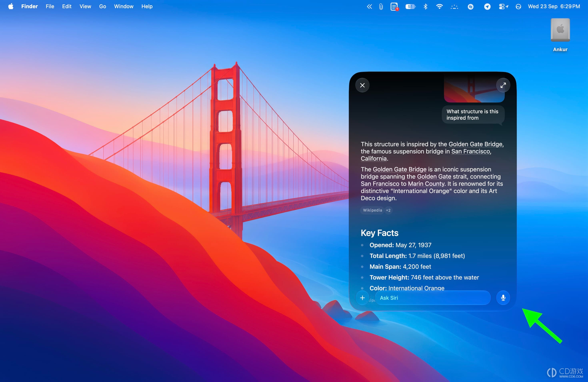Click the 'Key Facts' heading

coord(379,233)
